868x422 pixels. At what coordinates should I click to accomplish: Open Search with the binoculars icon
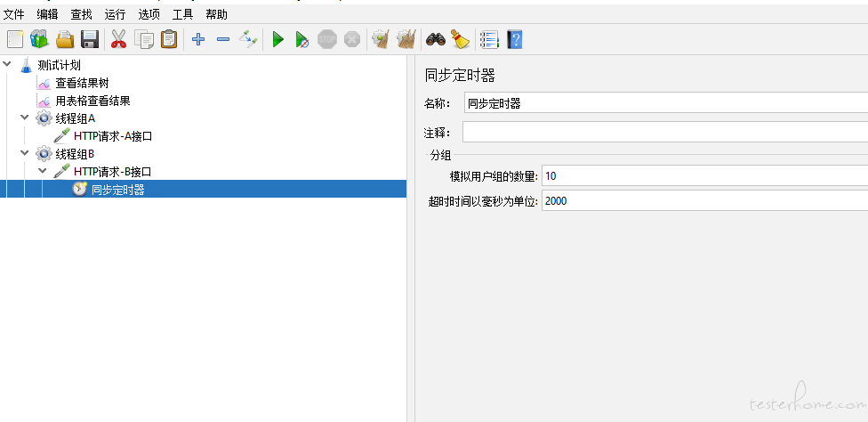436,39
